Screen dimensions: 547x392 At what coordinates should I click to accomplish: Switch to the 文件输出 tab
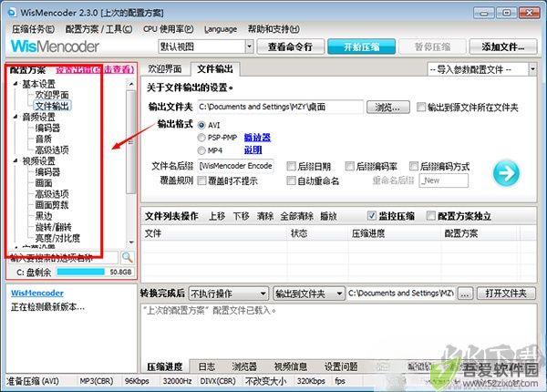[215, 69]
